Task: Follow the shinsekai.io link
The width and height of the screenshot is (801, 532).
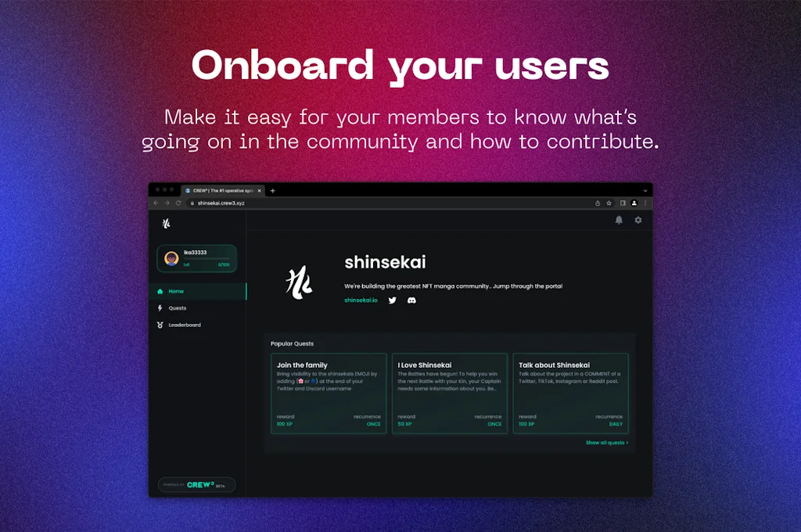Action: pyautogui.click(x=361, y=300)
